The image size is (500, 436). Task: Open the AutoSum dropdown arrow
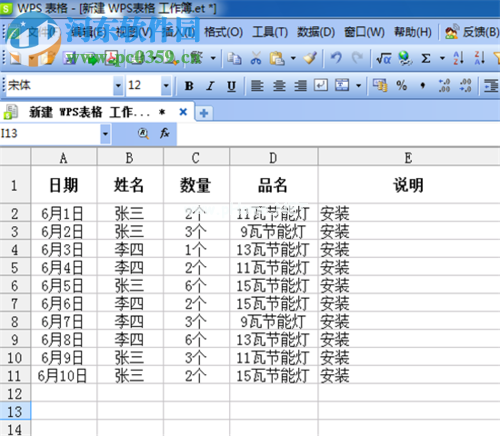(x=442, y=58)
